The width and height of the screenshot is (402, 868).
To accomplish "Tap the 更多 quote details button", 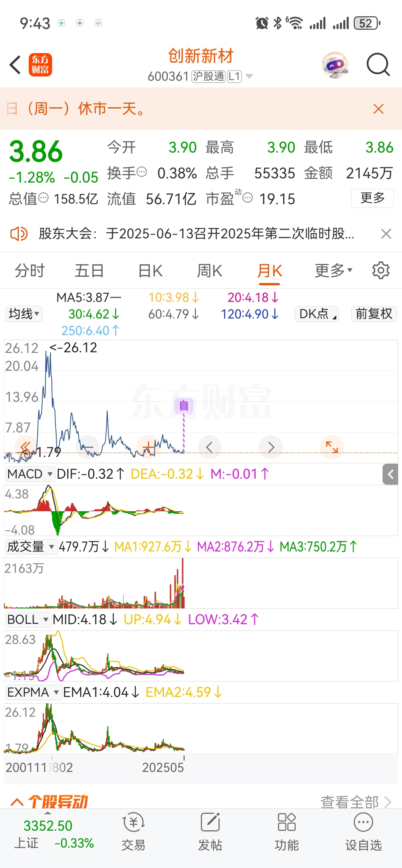I will [372, 198].
